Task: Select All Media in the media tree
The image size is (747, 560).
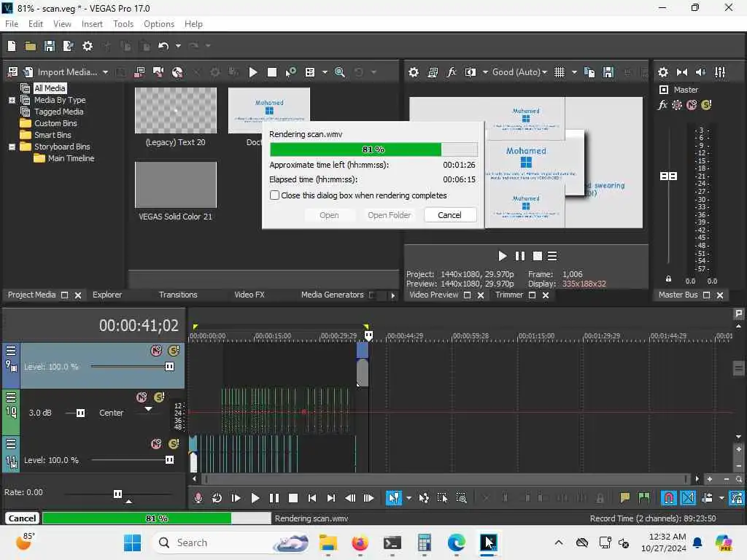Action: (x=50, y=88)
